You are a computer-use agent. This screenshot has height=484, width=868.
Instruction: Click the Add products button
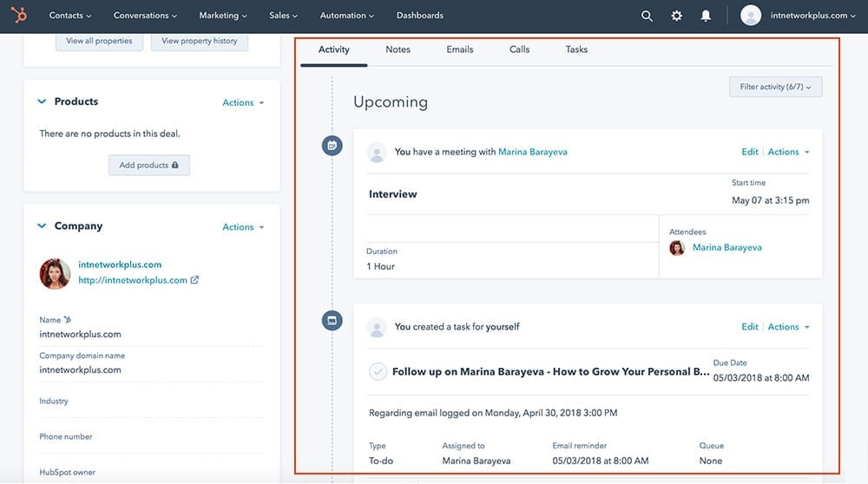[148, 165]
